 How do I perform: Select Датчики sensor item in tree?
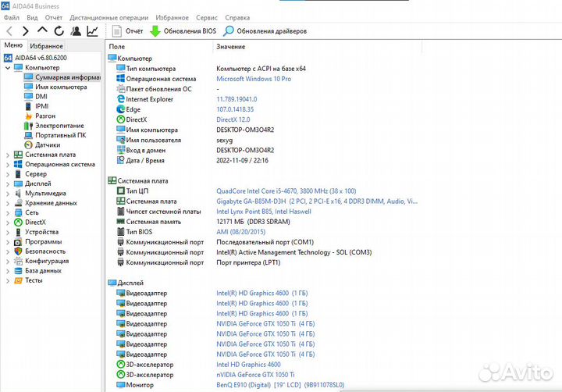point(48,144)
